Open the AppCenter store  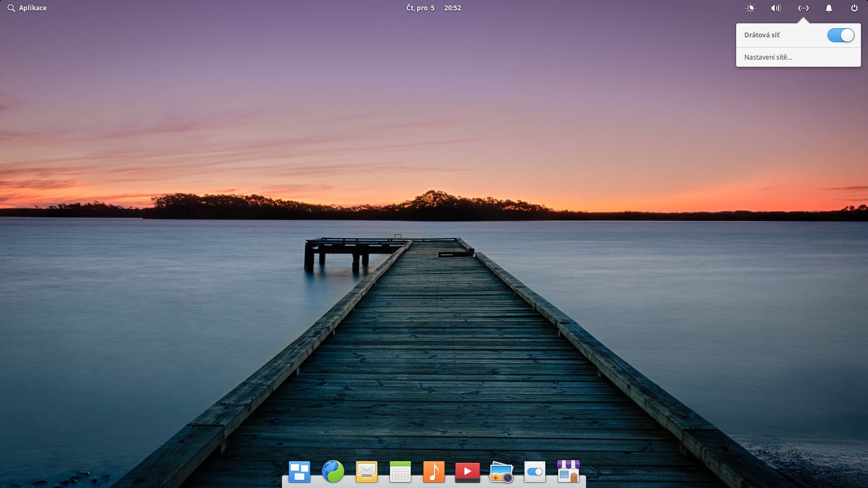click(x=568, y=471)
